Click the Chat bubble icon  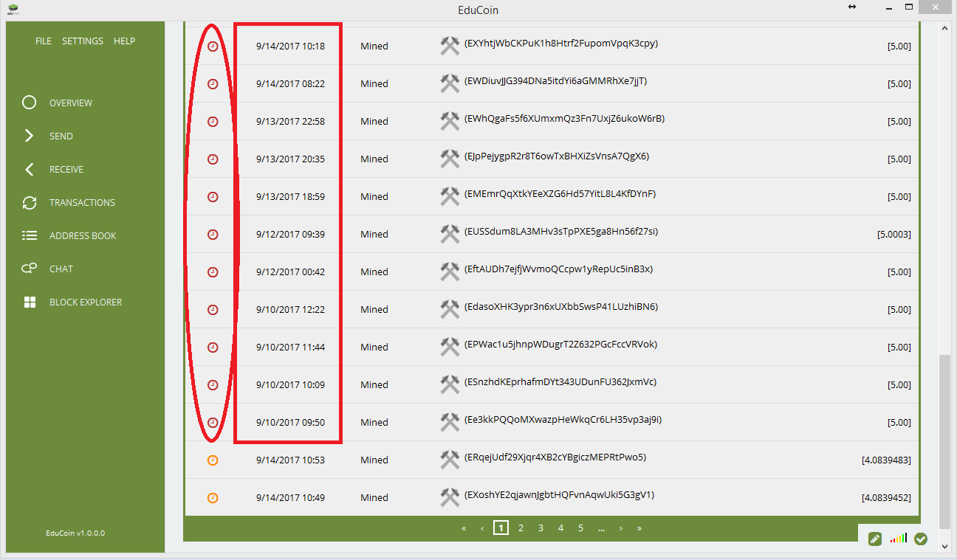click(30, 269)
